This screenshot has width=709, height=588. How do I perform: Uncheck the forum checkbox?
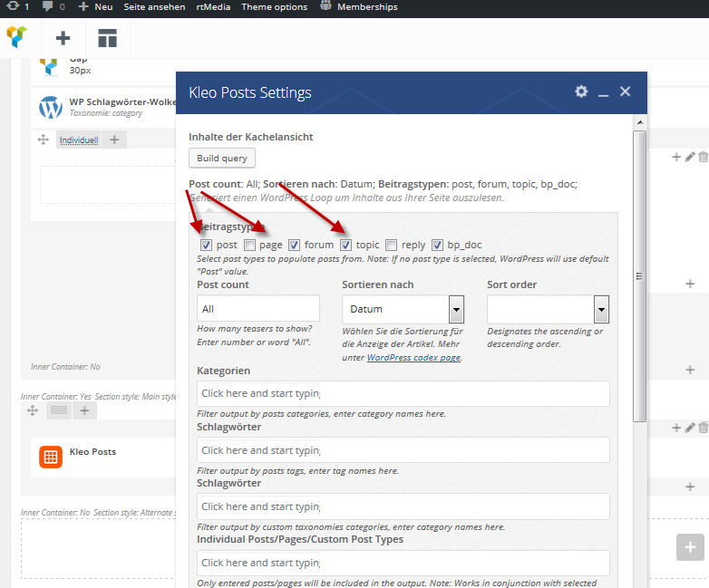click(294, 245)
